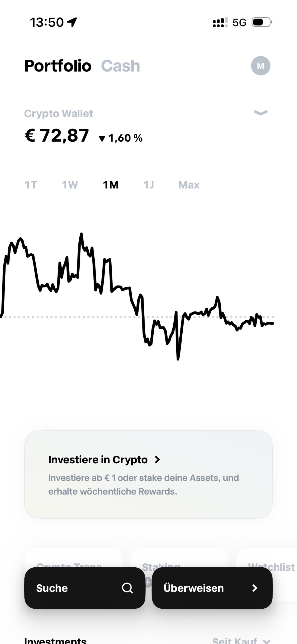
Task: Tap the arrow next to Investiere in Crypto
Action: [157, 459]
